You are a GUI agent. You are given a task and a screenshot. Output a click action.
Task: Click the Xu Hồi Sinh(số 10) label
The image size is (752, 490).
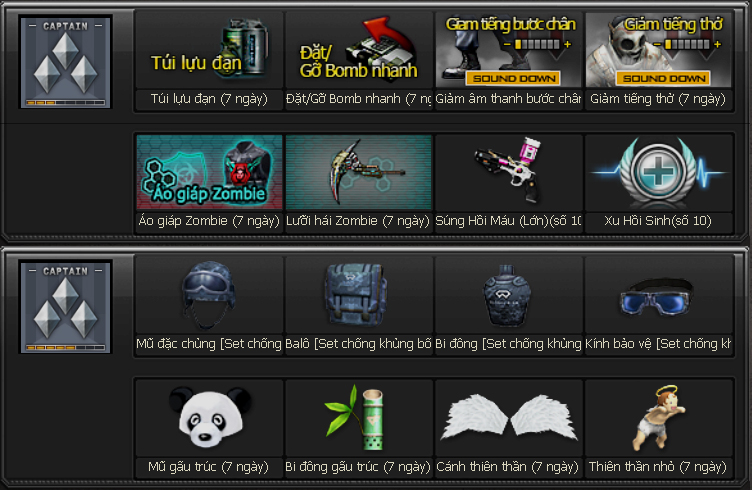coord(658,221)
